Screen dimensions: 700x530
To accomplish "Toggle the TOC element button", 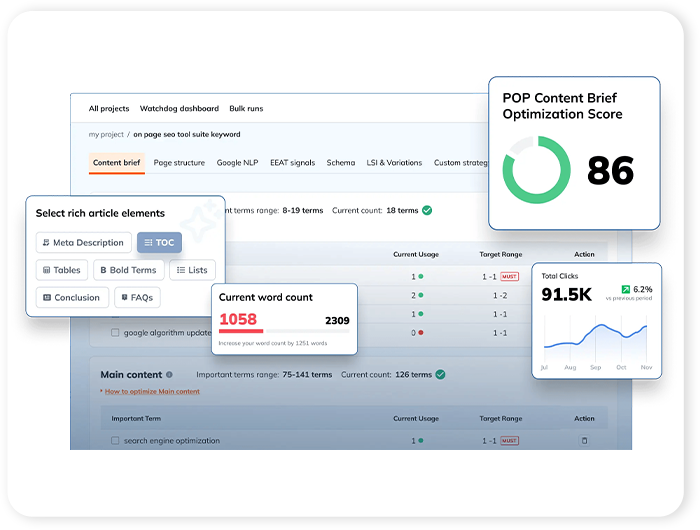I will pyautogui.click(x=159, y=242).
